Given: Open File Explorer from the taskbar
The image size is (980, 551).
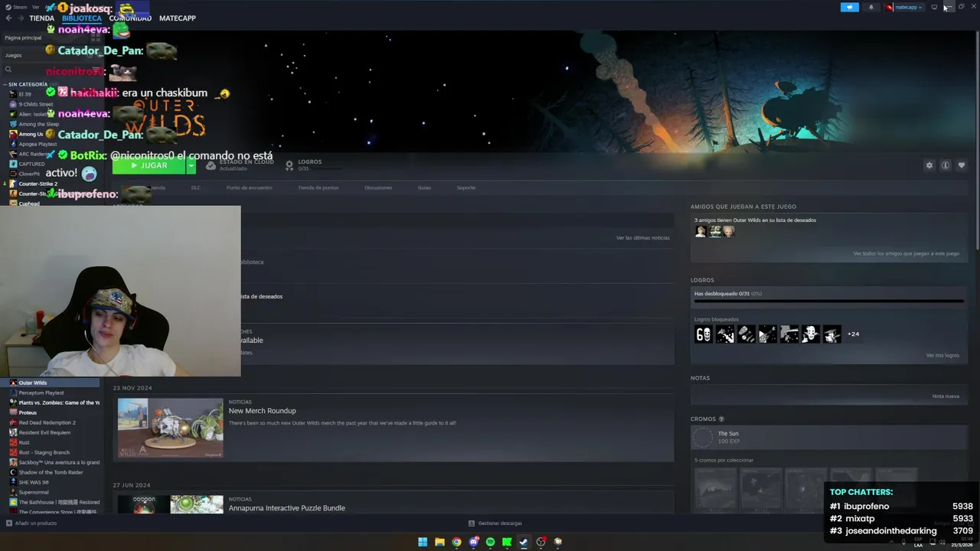Looking at the screenshot, I should (439, 542).
